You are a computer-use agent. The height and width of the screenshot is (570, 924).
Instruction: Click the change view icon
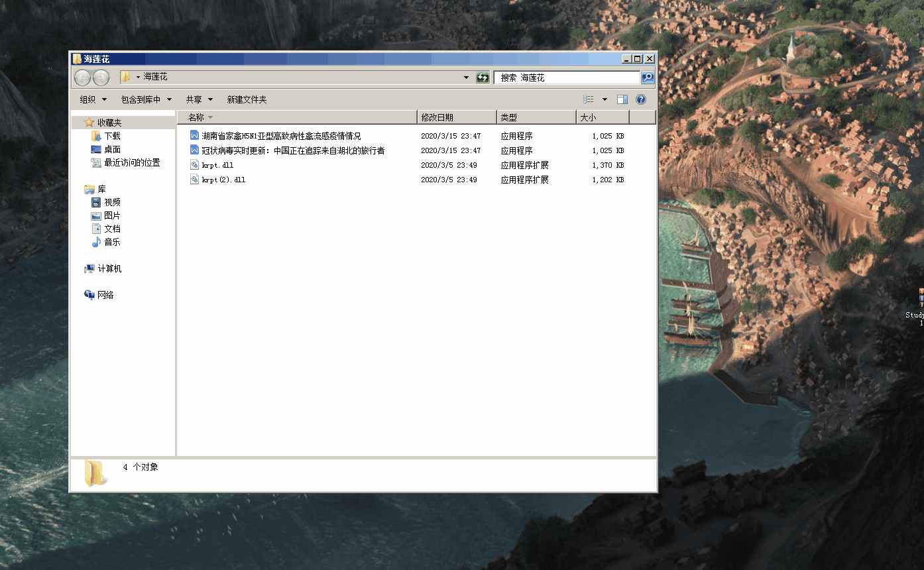click(589, 99)
